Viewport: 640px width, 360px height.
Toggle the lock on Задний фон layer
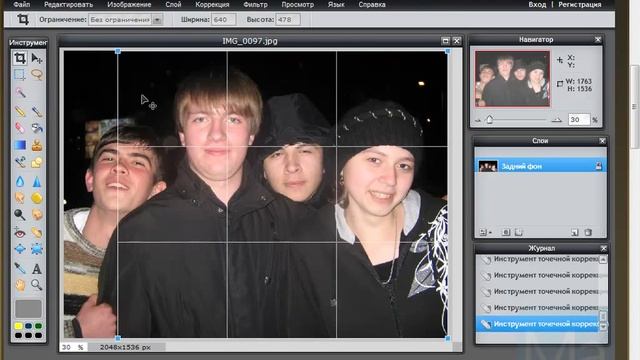[x=599, y=166]
